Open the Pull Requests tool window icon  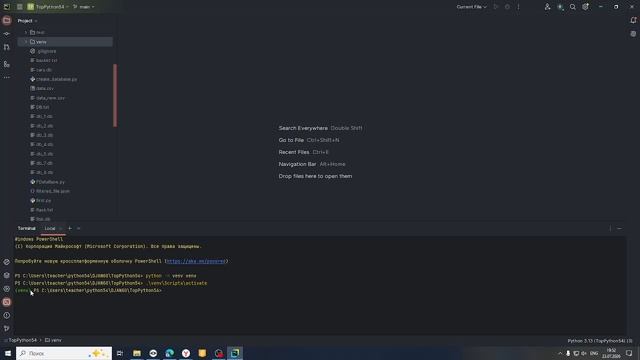coord(7,47)
